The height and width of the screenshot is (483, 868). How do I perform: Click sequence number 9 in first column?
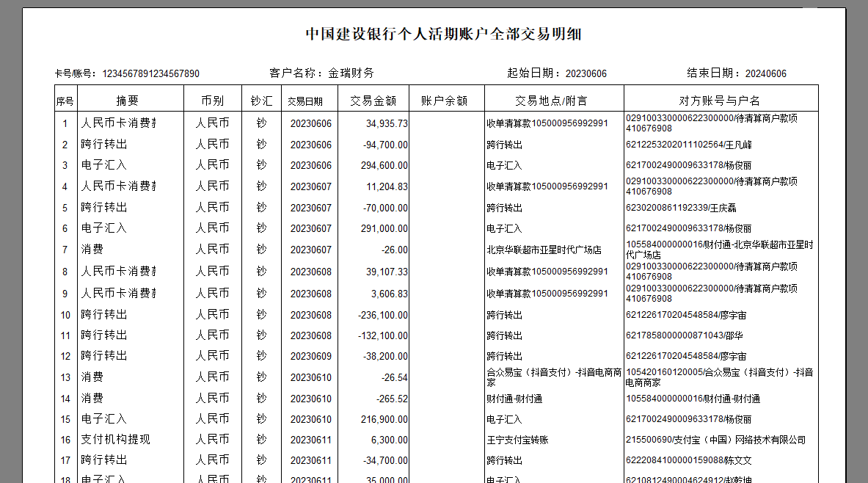[x=65, y=294]
